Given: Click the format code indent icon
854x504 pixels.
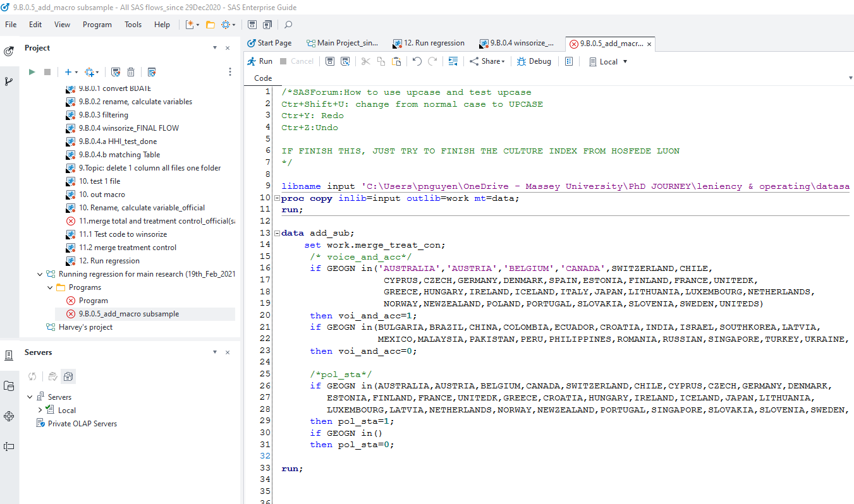Looking at the screenshot, I should click(453, 61).
